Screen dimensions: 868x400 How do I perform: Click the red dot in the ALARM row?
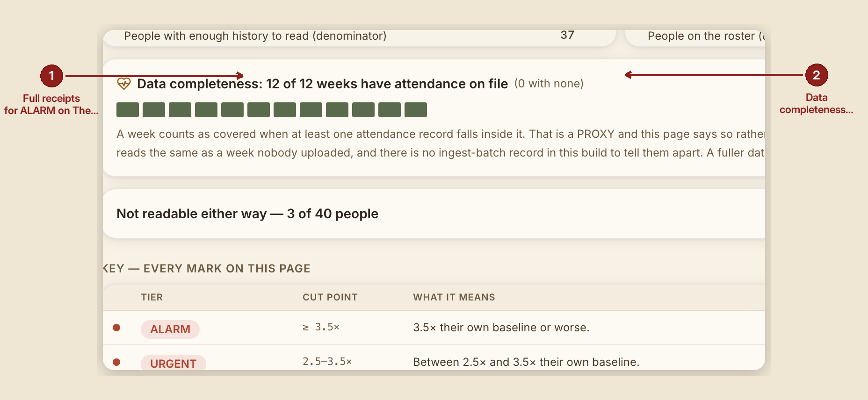coord(116,328)
